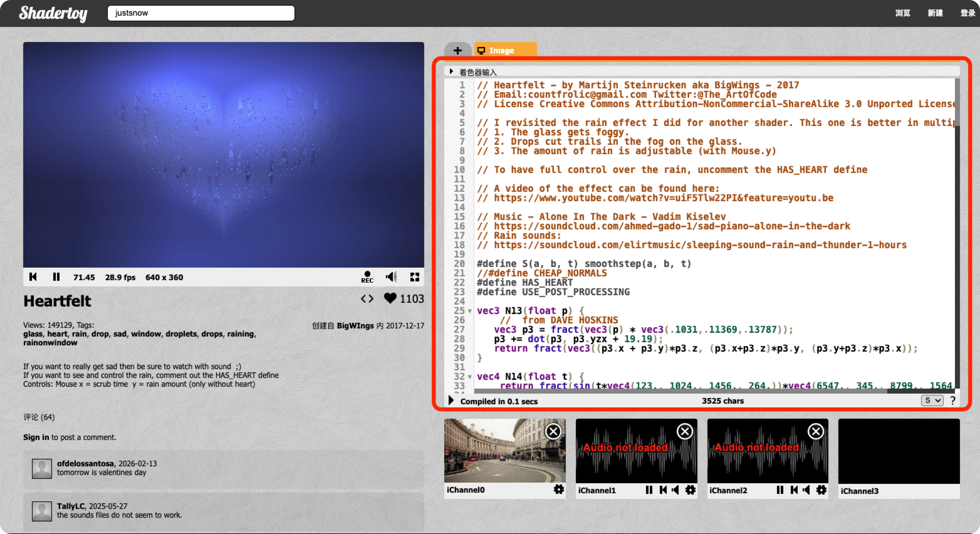
Task: Add a new buffer tab with plus
Action: tap(458, 50)
